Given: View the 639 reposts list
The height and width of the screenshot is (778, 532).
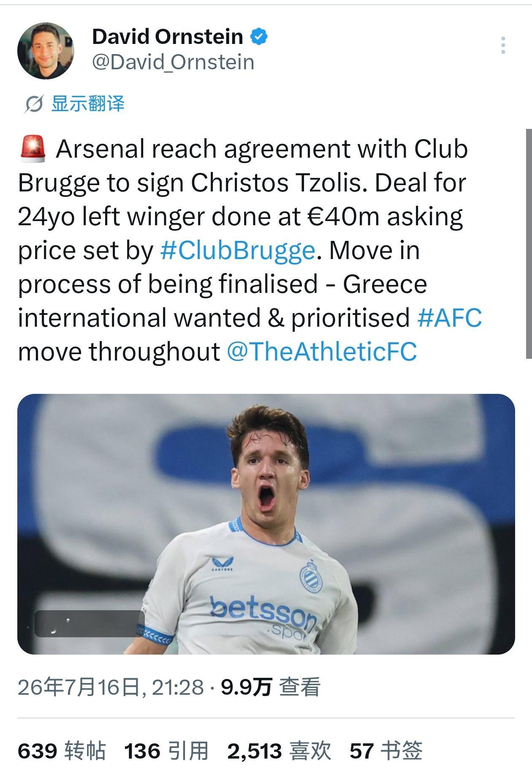Looking at the screenshot, I should click(62, 751).
